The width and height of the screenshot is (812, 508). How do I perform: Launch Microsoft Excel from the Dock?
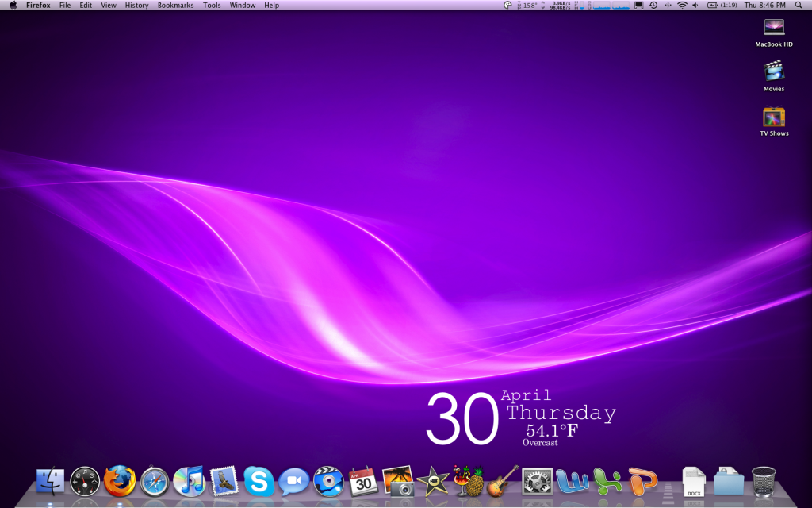pyautogui.click(x=607, y=481)
